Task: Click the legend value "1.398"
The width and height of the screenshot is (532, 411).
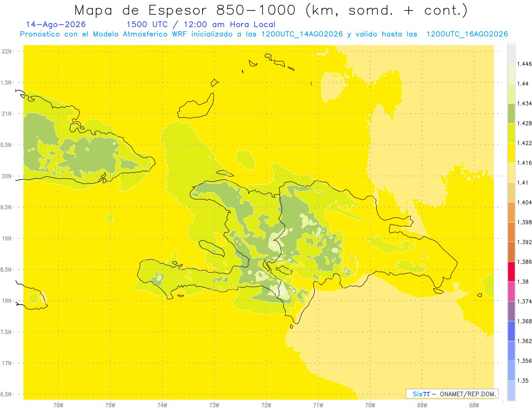Action: (524, 222)
